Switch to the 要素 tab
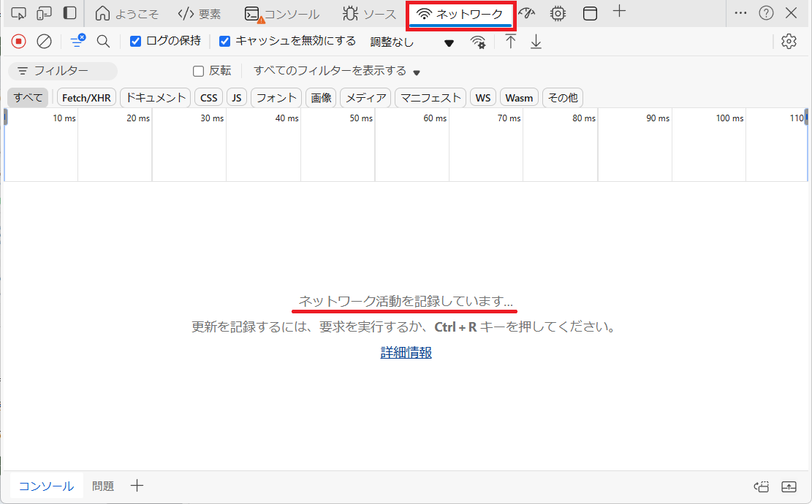The width and height of the screenshot is (812, 504). tap(200, 14)
